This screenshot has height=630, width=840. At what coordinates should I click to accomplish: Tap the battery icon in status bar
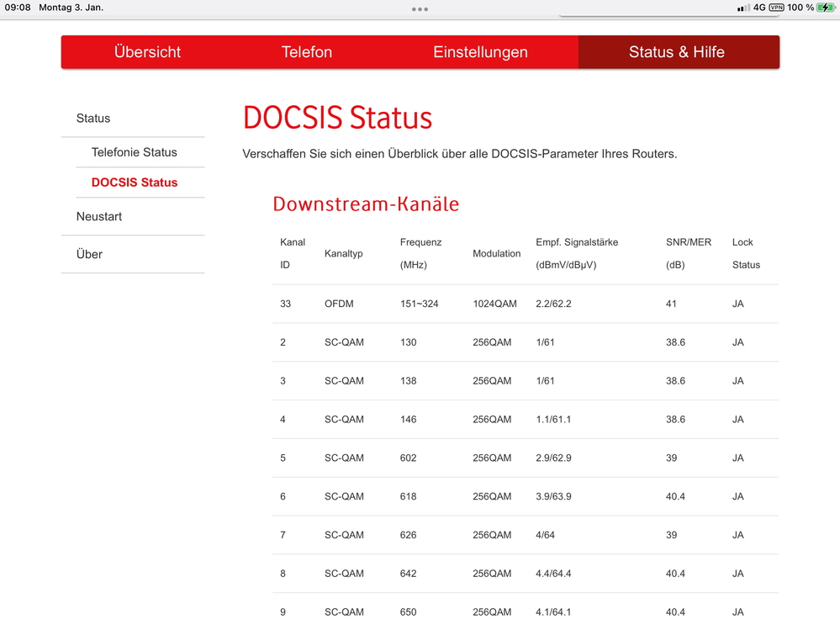tap(826, 8)
